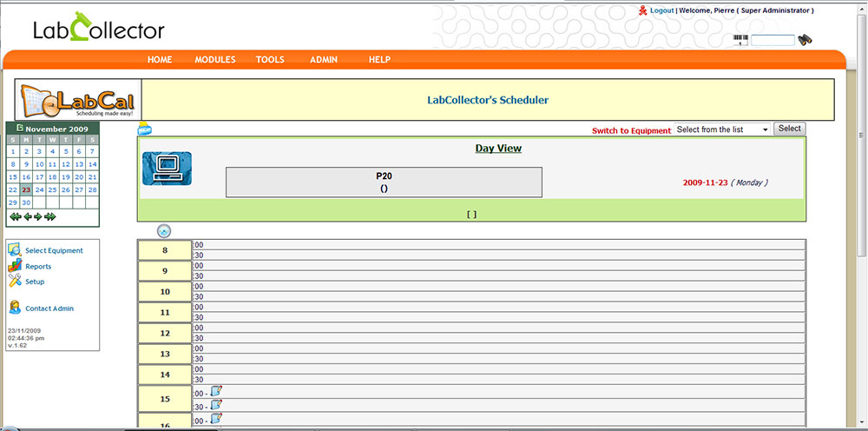Image resolution: width=868 pixels, height=431 pixels.
Task: Select day 28 in the mini calendar
Action: point(93,189)
